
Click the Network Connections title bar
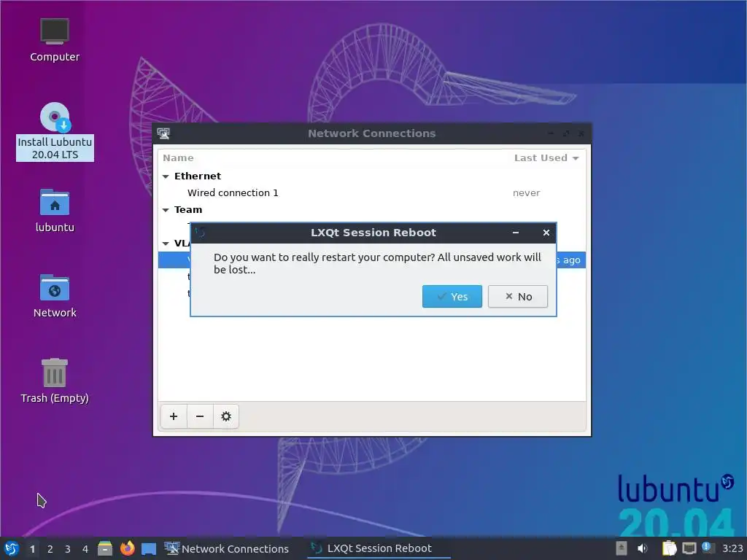[x=371, y=133]
